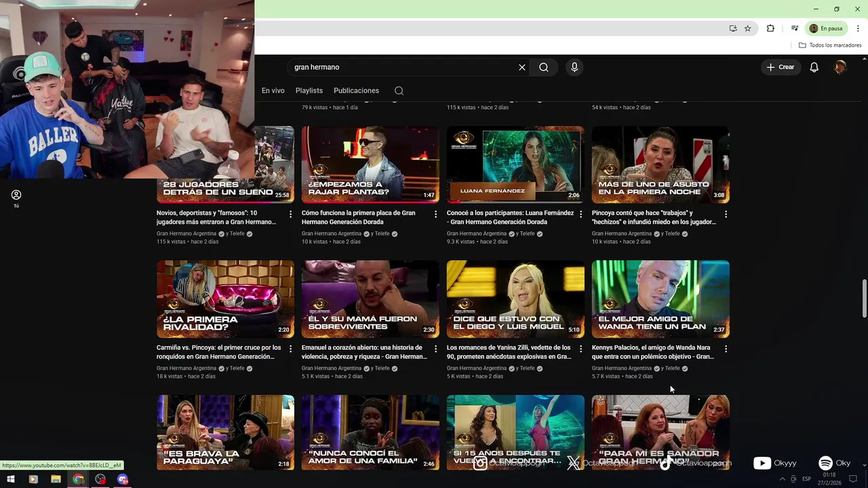868x488 pixels.
Task: Play the Luana Fernández thumbnail
Action: click(515, 165)
